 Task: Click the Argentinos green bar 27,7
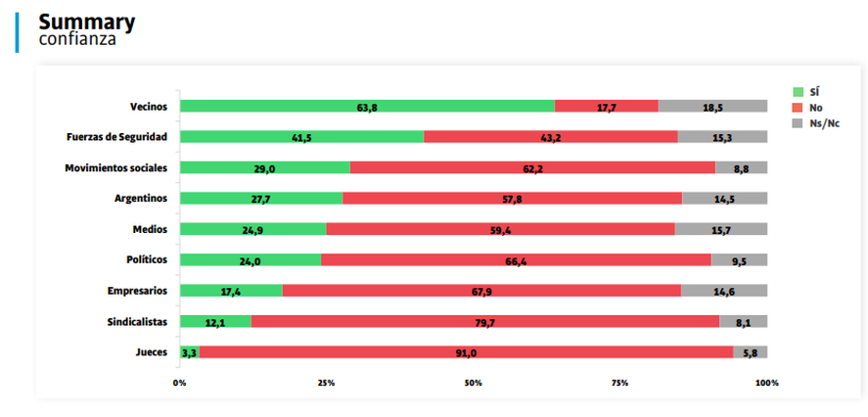tap(261, 198)
